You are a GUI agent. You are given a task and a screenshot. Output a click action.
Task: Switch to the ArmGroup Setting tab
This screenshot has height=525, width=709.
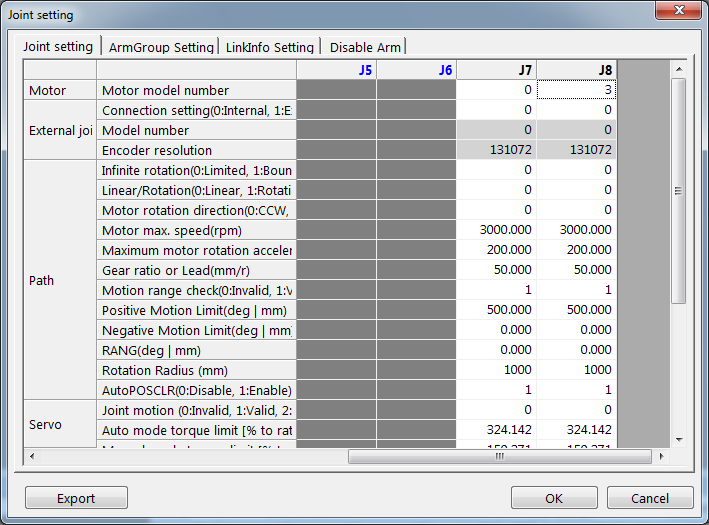click(161, 47)
